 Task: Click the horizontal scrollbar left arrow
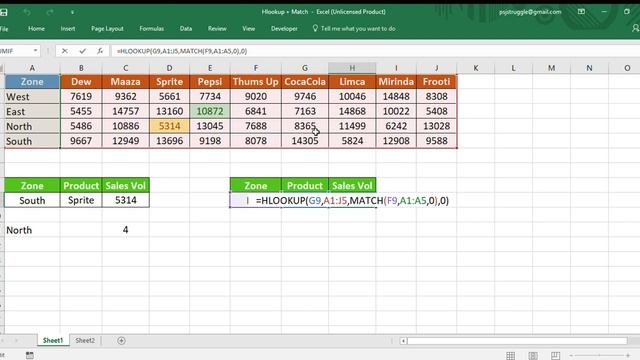click(403, 341)
